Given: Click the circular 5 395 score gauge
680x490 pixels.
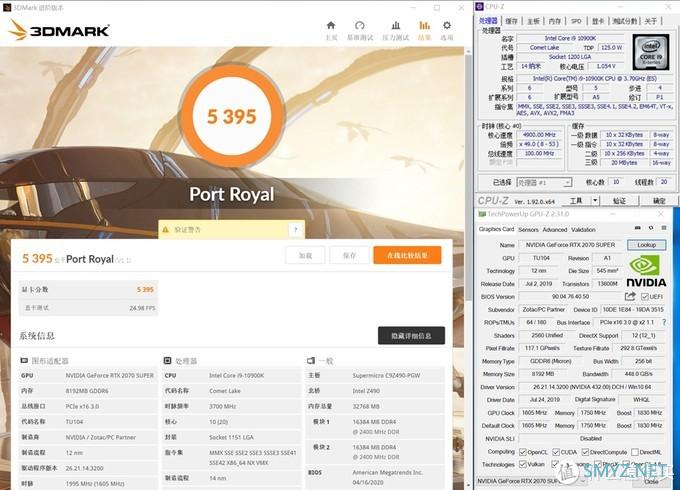Looking at the screenshot, I should tap(232, 116).
